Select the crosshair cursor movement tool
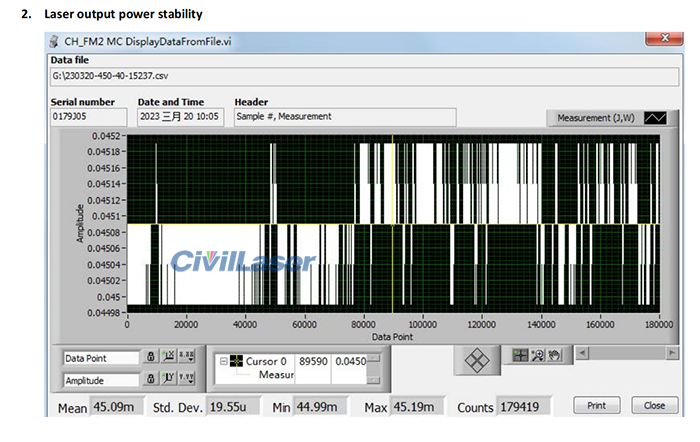The width and height of the screenshot is (700, 442). (x=519, y=354)
